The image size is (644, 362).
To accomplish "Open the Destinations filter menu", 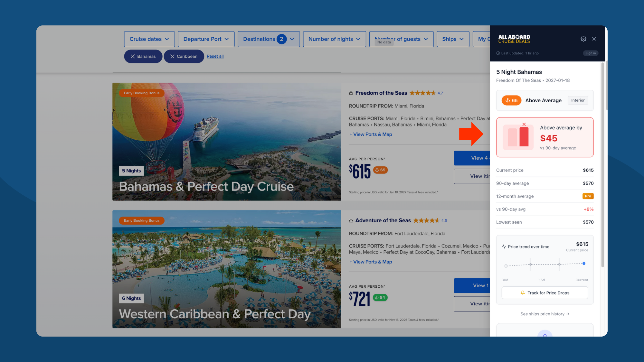I will 269,39.
